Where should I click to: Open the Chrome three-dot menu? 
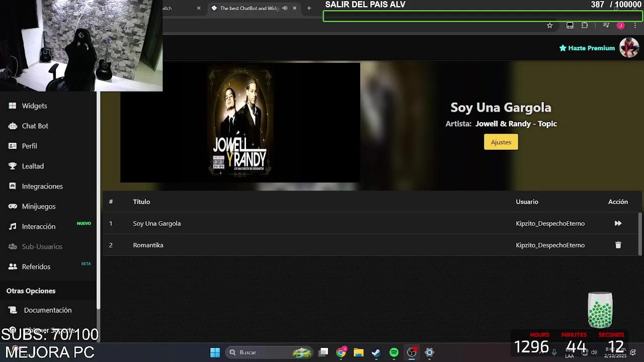click(x=635, y=25)
